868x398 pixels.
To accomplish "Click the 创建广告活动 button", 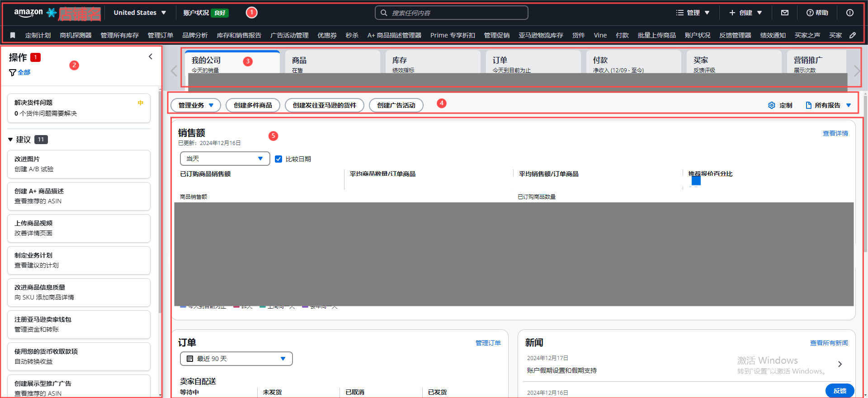I will (396, 105).
